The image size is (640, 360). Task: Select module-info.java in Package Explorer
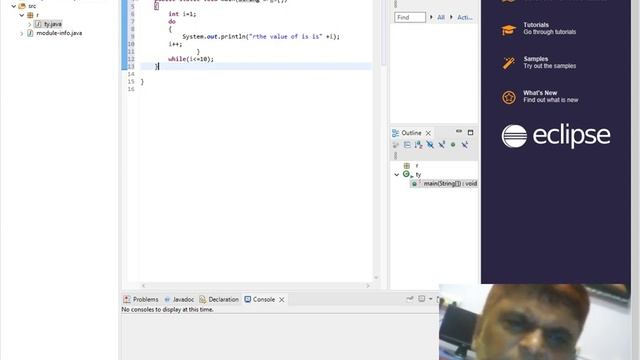point(59,33)
